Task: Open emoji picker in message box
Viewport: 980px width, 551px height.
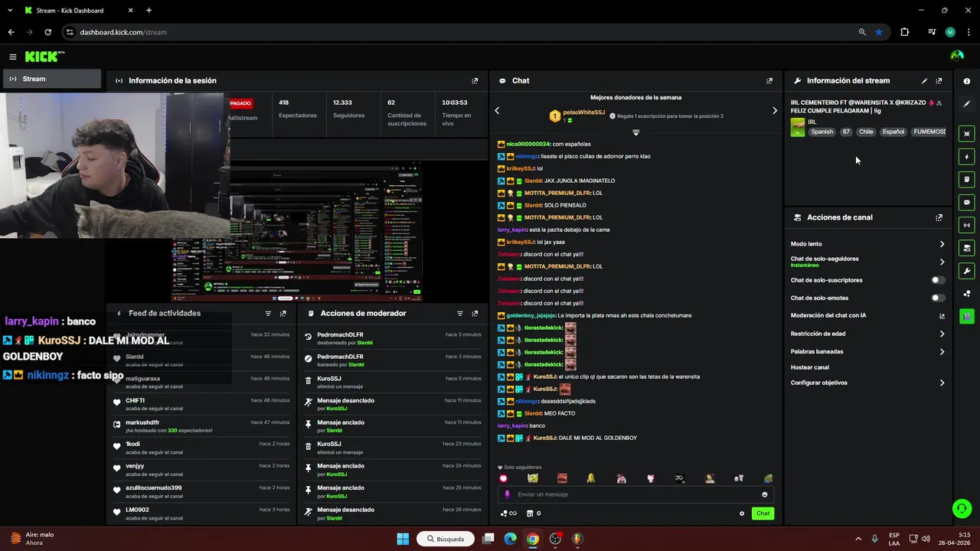Action: tap(764, 494)
